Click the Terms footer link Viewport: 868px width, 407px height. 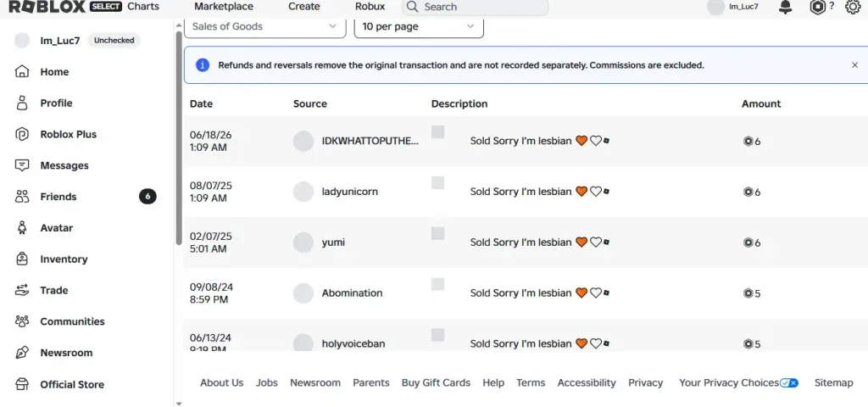pyautogui.click(x=531, y=382)
